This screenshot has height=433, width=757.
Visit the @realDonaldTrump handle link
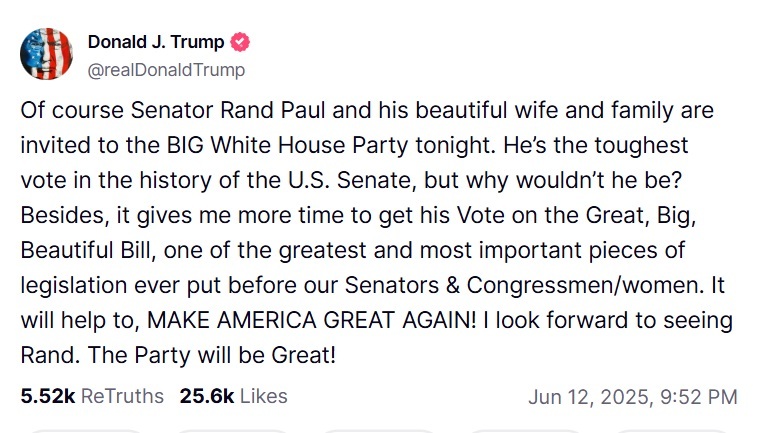166,70
